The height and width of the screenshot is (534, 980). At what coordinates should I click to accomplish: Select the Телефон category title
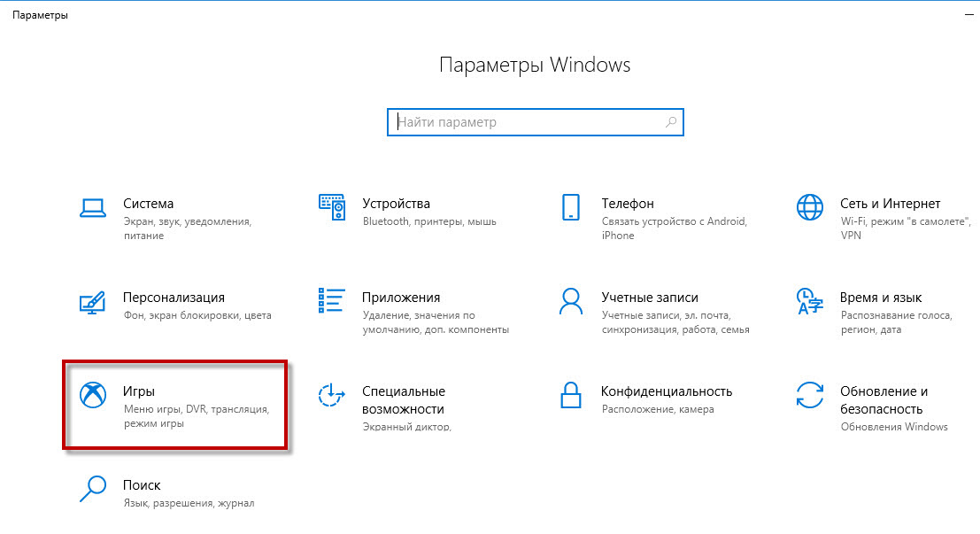[628, 204]
